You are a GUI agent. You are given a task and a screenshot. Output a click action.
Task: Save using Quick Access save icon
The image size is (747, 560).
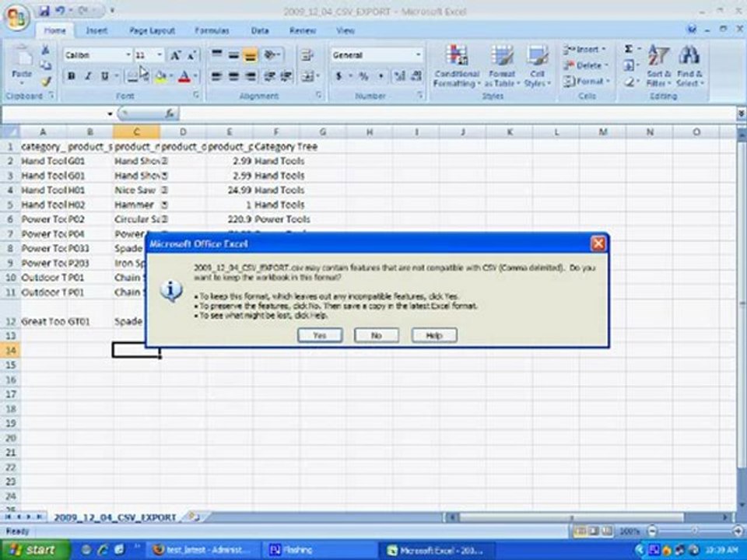(x=44, y=10)
